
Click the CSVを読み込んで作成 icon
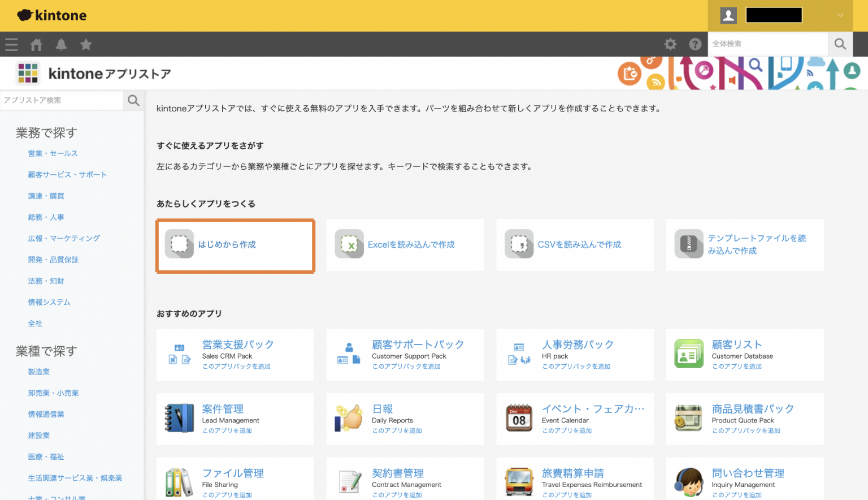pos(519,244)
